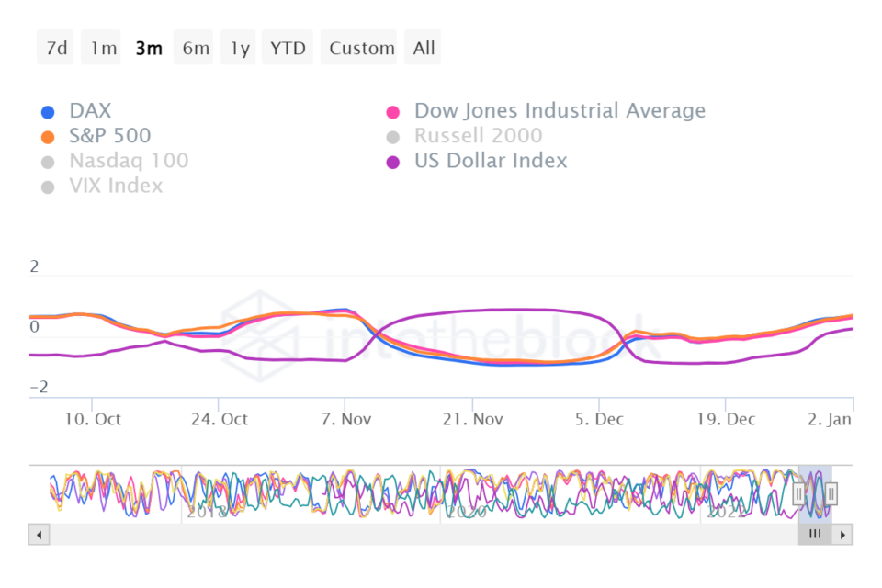
Task: Click the grey Russell 2000 legend dot
Action: [x=393, y=137]
